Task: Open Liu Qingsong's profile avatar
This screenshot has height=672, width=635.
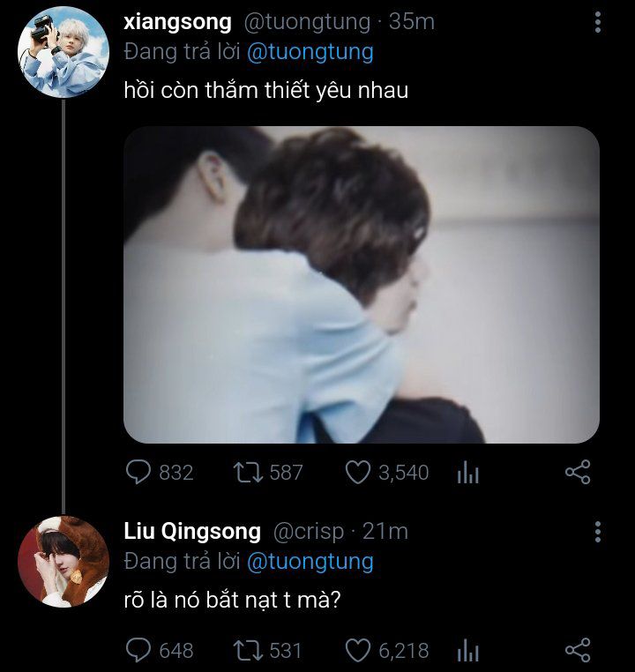Action: (63, 561)
